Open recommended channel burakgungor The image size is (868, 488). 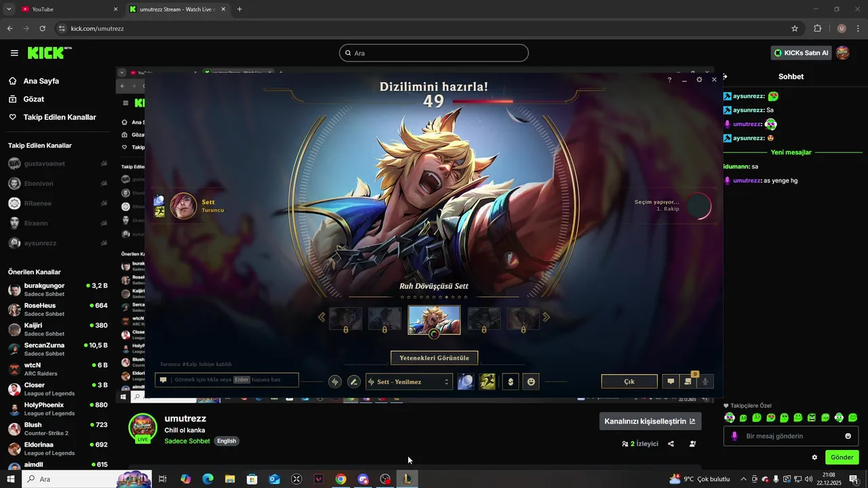tap(58, 289)
